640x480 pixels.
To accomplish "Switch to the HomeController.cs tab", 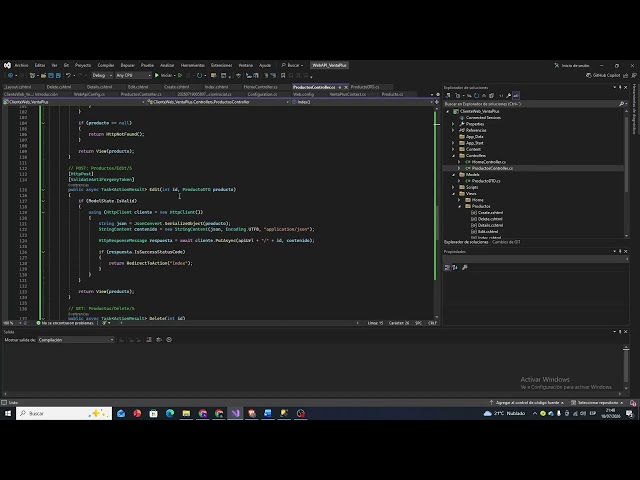I will (260, 87).
